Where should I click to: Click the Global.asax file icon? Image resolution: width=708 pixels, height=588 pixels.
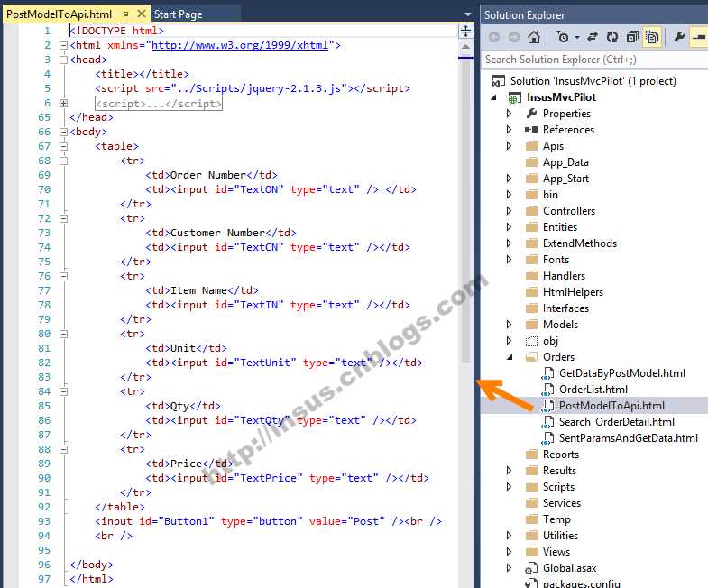click(x=531, y=568)
